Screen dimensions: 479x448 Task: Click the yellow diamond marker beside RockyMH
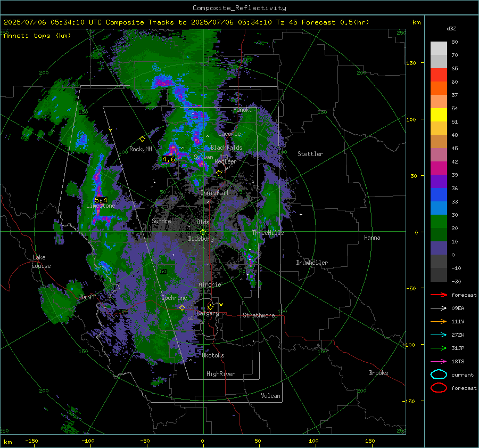[x=142, y=139]
